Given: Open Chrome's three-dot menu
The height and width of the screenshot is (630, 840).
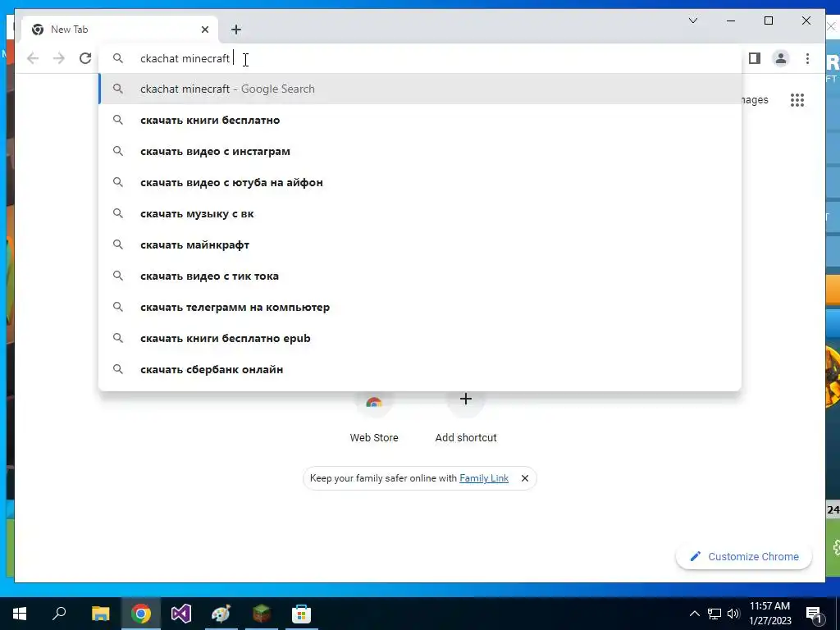Looking at the screenshot, I should 807,58.
